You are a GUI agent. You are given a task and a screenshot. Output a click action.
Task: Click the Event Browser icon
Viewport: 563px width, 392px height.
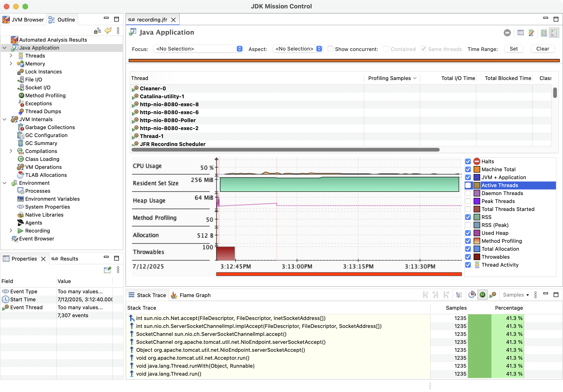15,239
